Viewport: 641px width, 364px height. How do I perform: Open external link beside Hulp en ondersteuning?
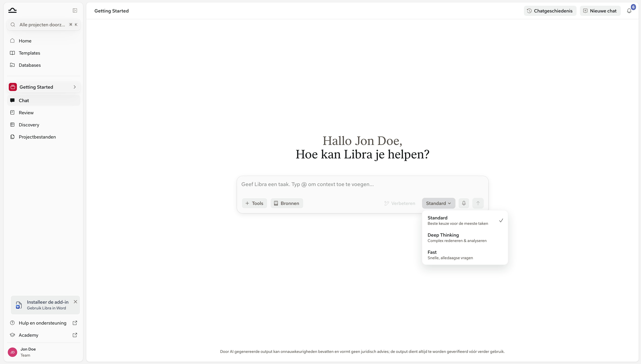click(75, 323)
